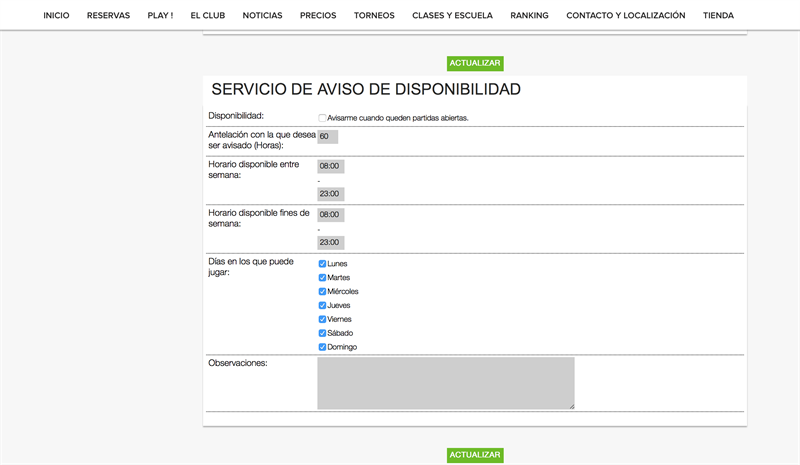Viewport: 800px width, 465px height.
Task: Open Clases y Escuela section
Action: point(452,16)
